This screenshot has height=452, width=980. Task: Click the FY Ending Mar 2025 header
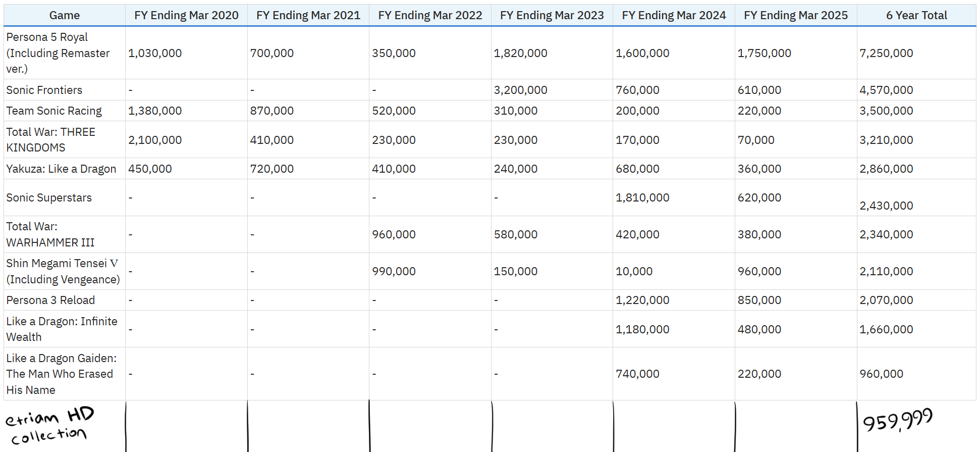pyautogui.click(x=796, y=15)
